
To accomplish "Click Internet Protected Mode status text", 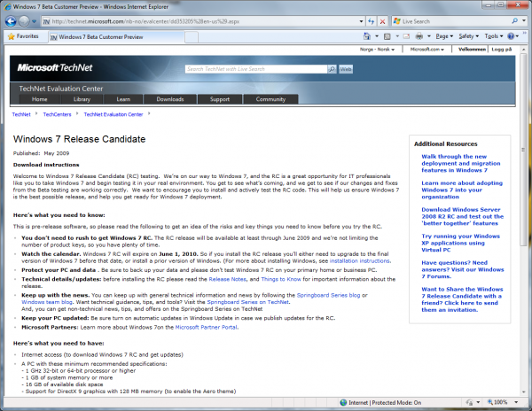I will [x=385, y=402].
